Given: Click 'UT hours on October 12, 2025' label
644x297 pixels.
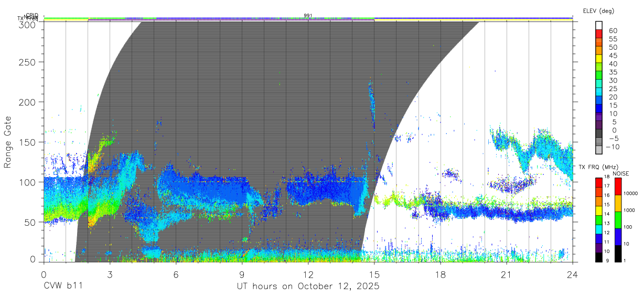Looking at the screenshot, I should click(308, 287).
